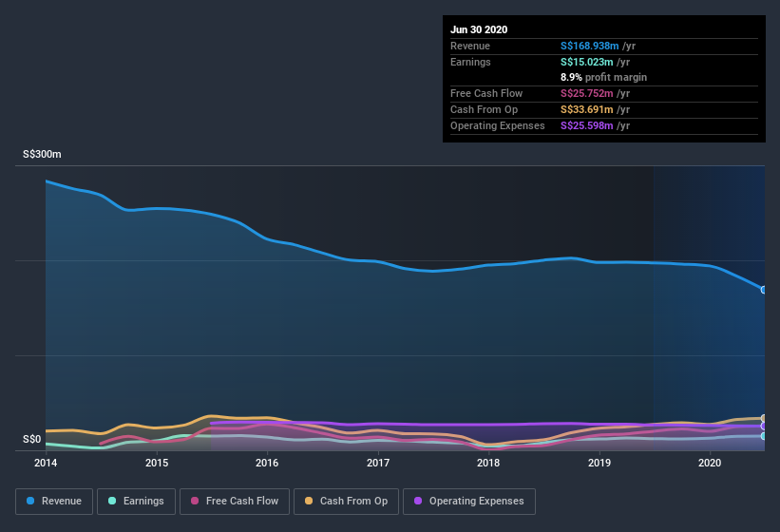Click the S$25.598m operating expenses value
This screenshot has width=780, height=532.
[586, 125]
